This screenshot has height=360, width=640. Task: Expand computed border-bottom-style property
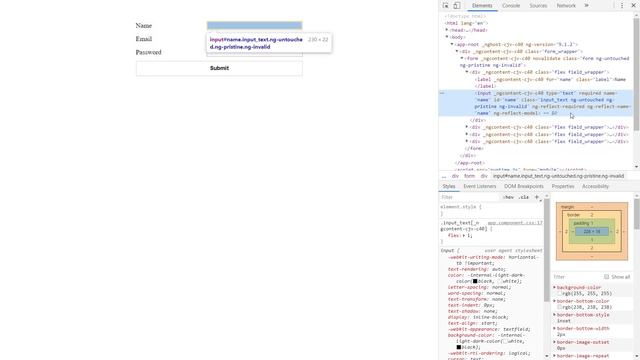[554, 315]
